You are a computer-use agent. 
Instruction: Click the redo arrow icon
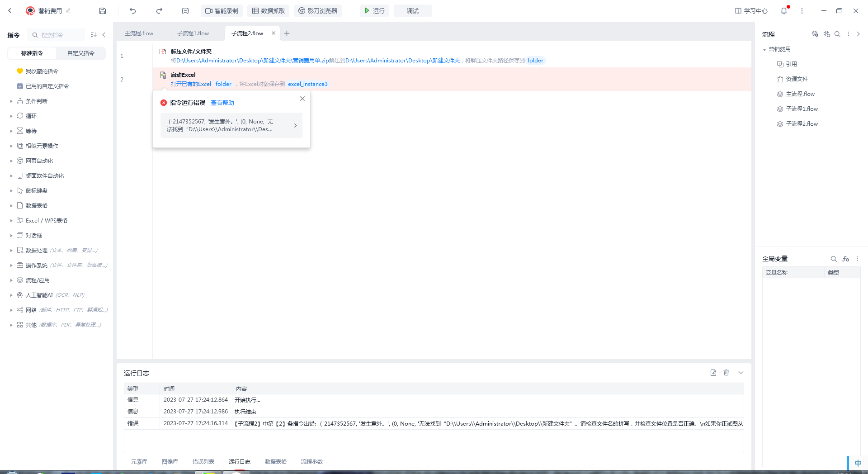159,11
